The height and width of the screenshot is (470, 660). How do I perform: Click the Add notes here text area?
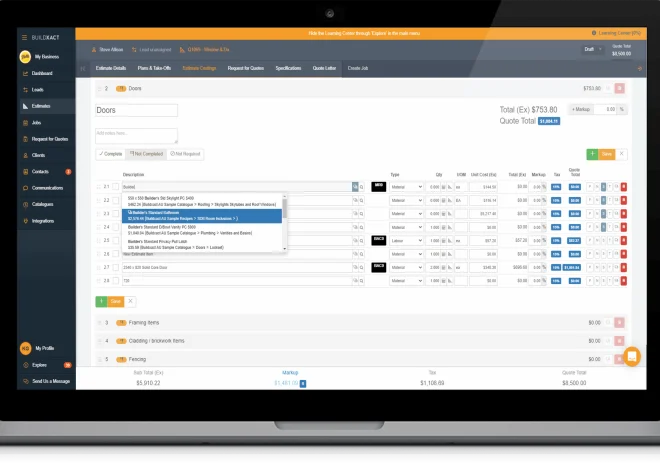tap(136, 136)
